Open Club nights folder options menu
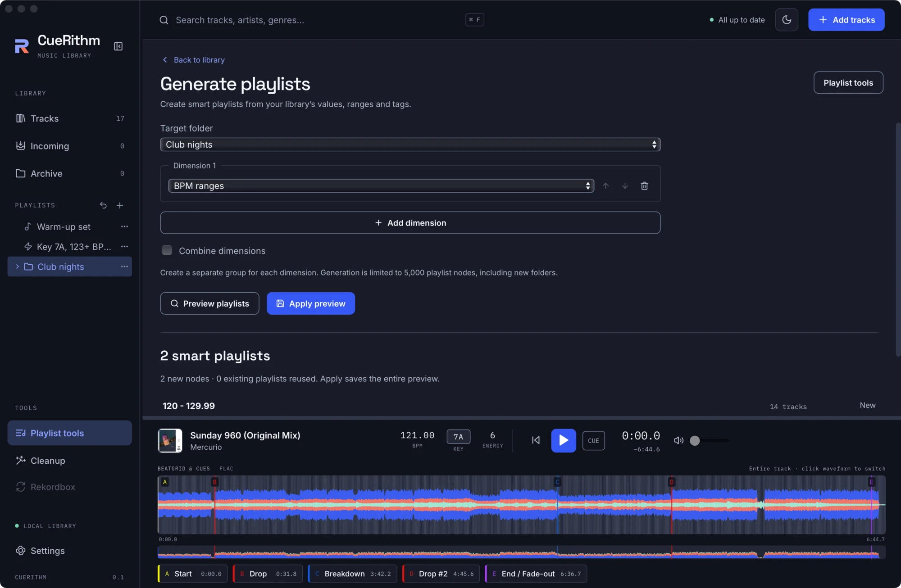The width and height of the screenshot is (901, 588). coord(124,267)
